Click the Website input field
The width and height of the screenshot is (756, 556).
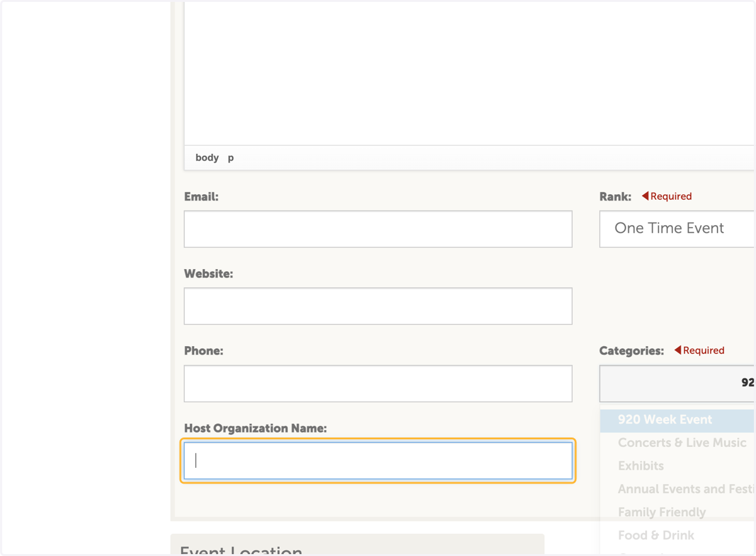click(x=378, y=306)
